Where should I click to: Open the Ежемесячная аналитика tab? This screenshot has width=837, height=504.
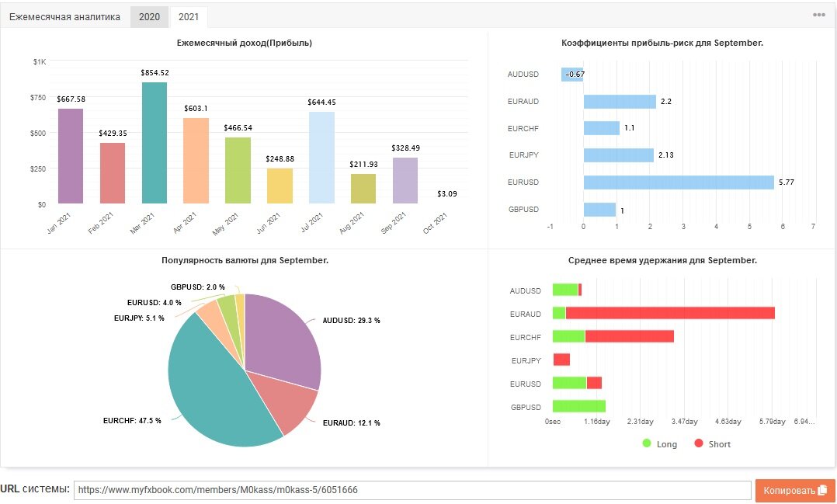click(x=64, y=17)
